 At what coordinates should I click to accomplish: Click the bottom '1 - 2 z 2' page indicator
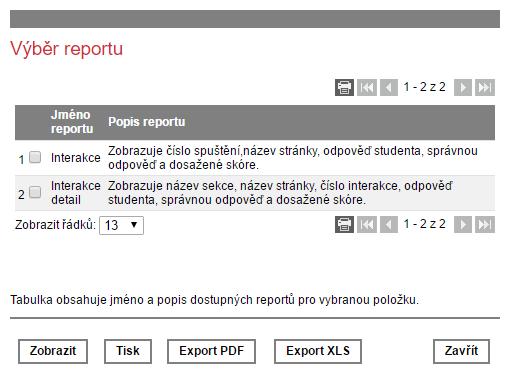pos(425,224)
